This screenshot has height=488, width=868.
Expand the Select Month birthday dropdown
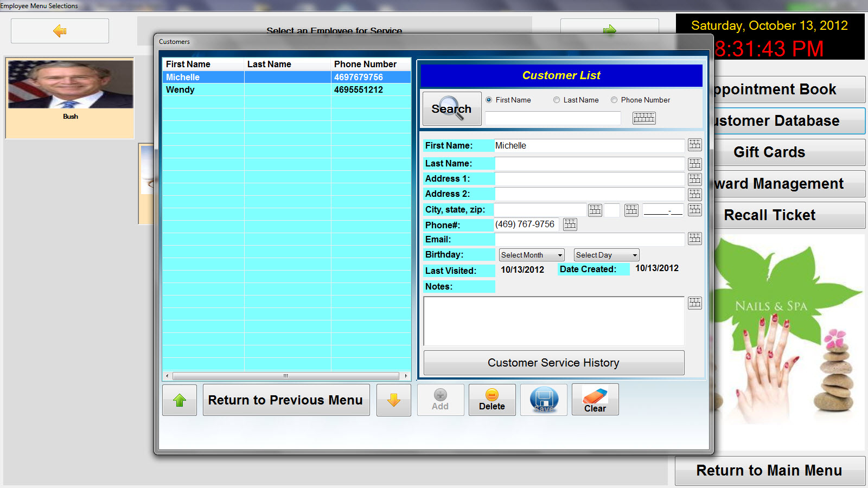tap(532, 255)
